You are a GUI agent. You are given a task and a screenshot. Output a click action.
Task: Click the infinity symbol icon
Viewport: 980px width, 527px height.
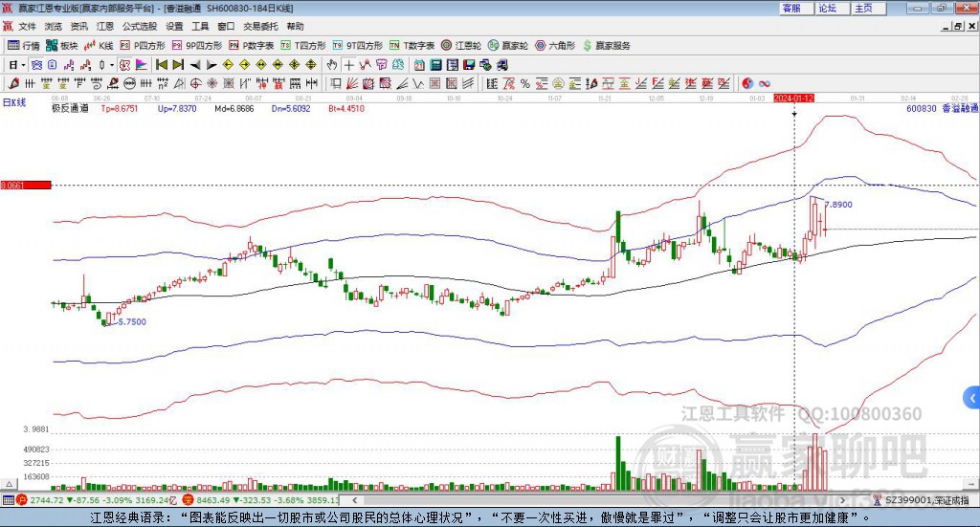click(x=765, y=83)
